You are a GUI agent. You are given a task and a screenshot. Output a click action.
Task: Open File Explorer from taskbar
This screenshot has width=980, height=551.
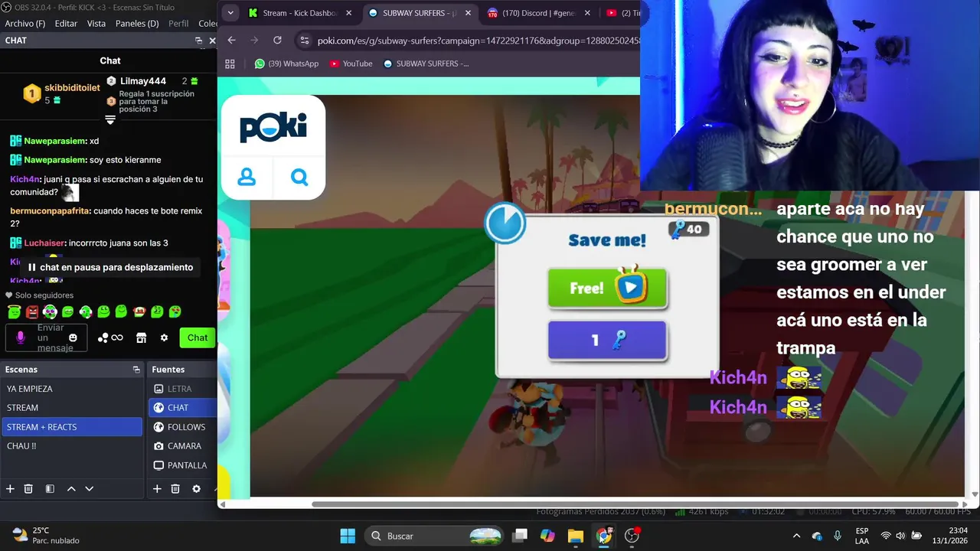[x=576, y=536]
